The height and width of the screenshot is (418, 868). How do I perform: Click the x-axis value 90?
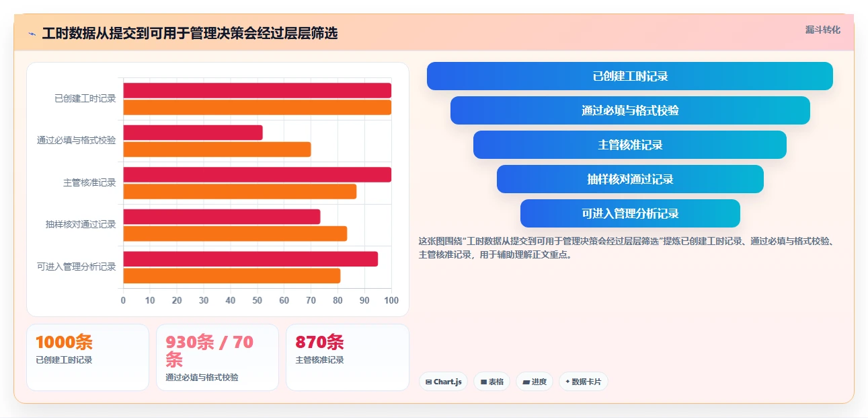[x=364, y=300]
